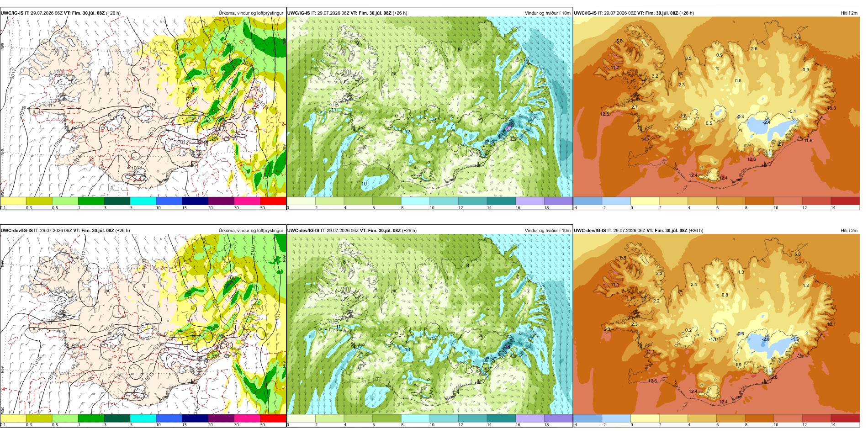Viewport: 868px width, 434px height.
Task: Click the navy 15 swatch in top precipitation legend
Action: 195,201
